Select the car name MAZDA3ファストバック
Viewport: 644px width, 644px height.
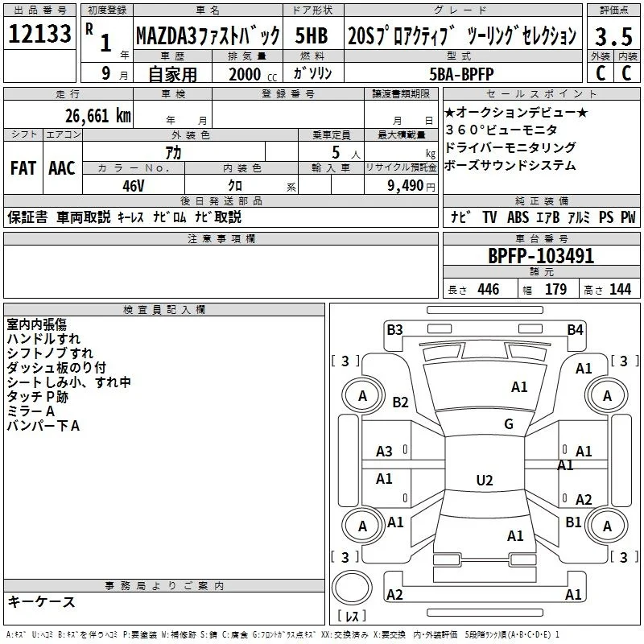click(208, 35)
